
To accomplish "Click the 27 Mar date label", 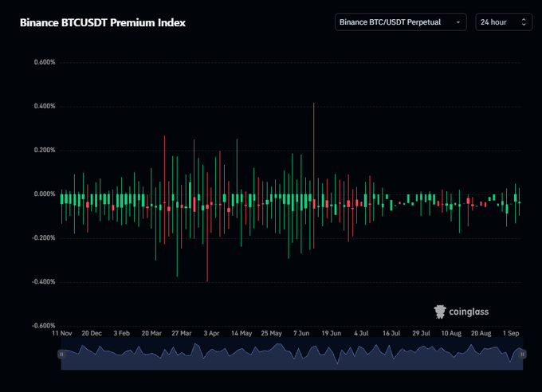I will 182,333.
